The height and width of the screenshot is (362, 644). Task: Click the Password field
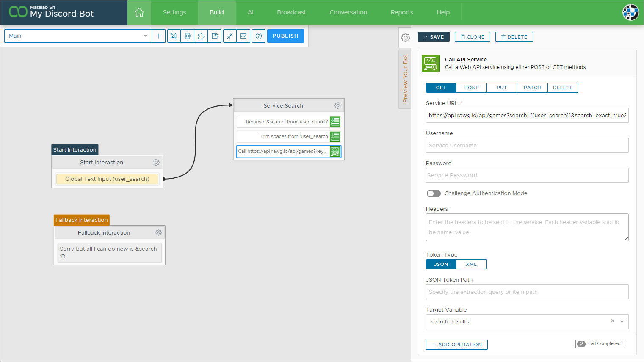527,175
